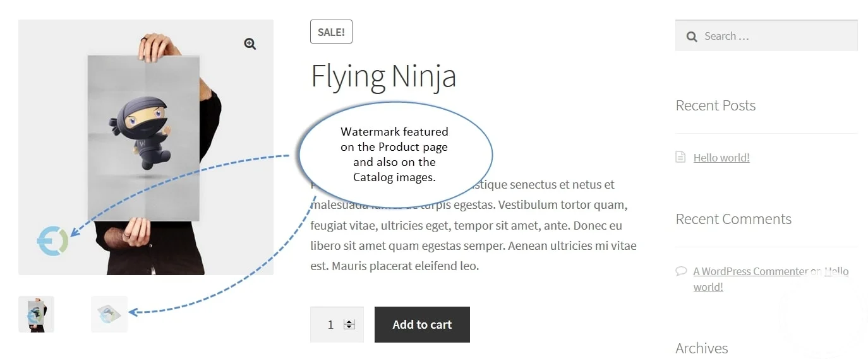Click the quantity number field
This screenshot has width=868, height=359.
pyautogui.click(x=329, y=325)
